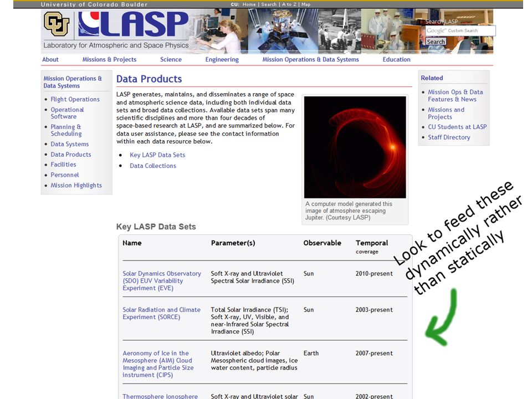
Task: Click the CU logo icon
Action: [57, 24]
